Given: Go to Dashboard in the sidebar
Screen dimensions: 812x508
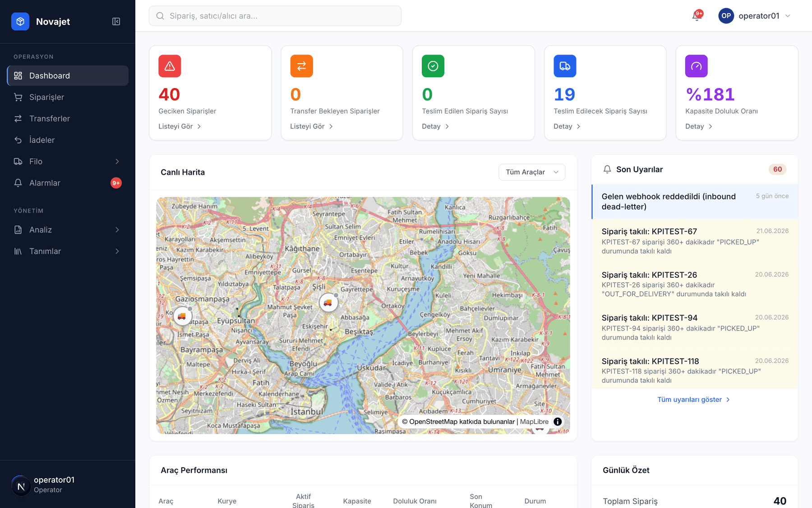Looking at the screenshot, I should pos(68,75).
